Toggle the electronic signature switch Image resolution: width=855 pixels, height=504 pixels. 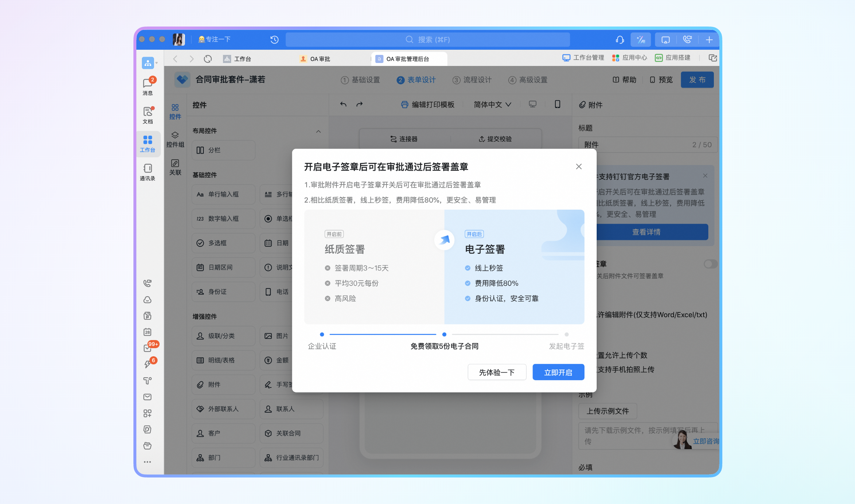(710, 264)
